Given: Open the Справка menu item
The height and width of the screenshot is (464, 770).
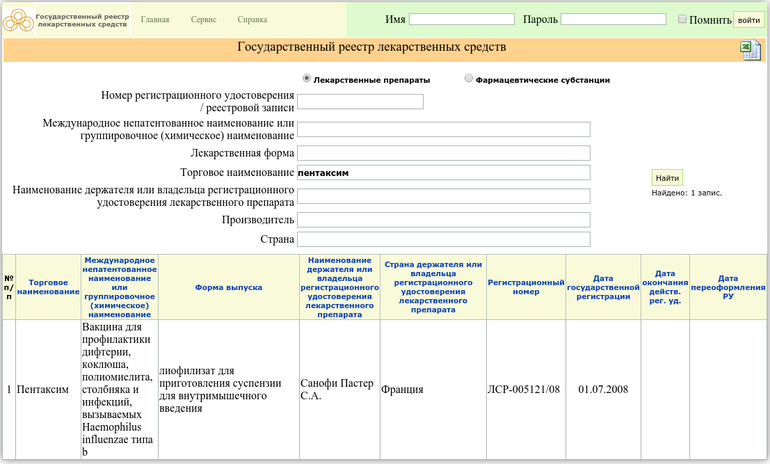Looking at the screenshot, I should [x=252, y=20].
